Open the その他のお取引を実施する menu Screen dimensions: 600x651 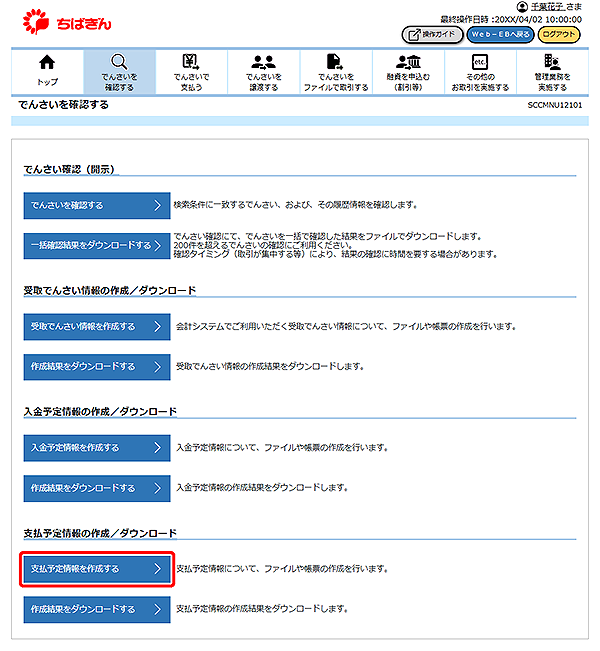click(x=480, y=72)
